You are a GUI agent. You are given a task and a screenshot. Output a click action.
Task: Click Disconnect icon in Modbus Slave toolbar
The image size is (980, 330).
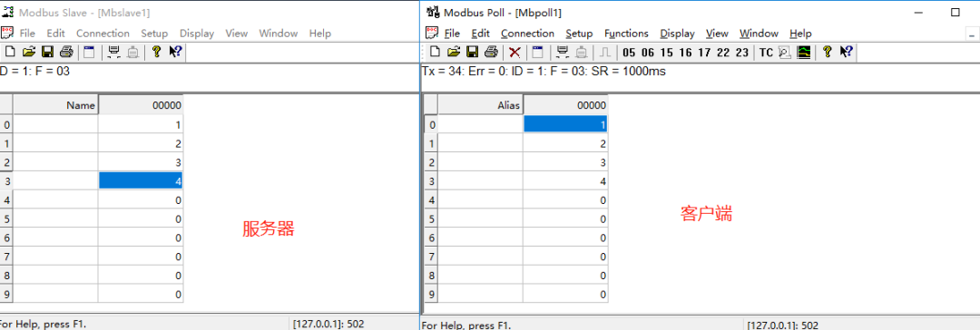click(x=133, y=52)
